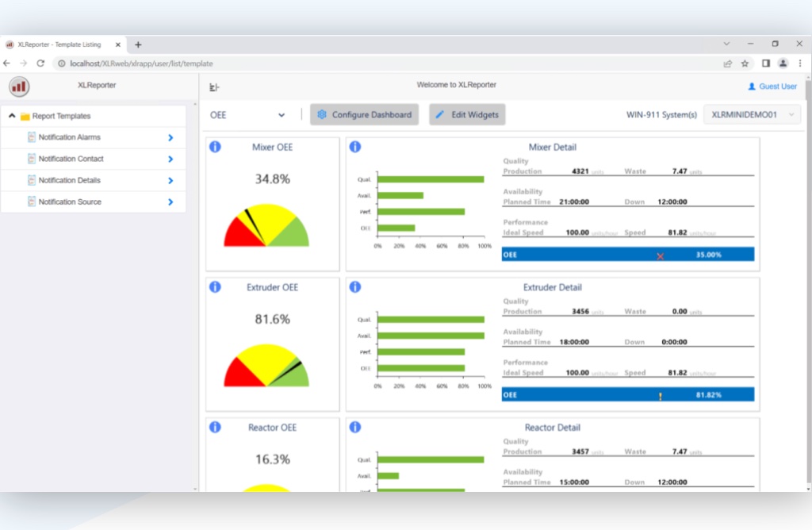
Task: Collapse the Report Templates tree
Action: pyautogui.click(x=12, y=116)
